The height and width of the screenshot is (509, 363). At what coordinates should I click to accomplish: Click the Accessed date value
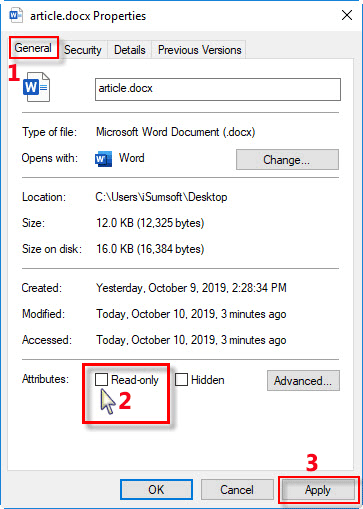click(191, 340)
